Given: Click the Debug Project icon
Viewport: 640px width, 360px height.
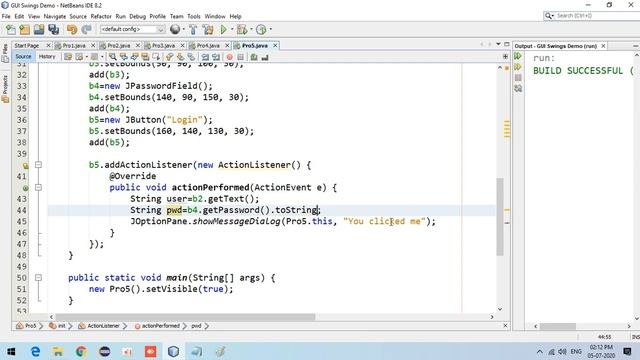Looking at the screenshot, I should pos(242,29).
